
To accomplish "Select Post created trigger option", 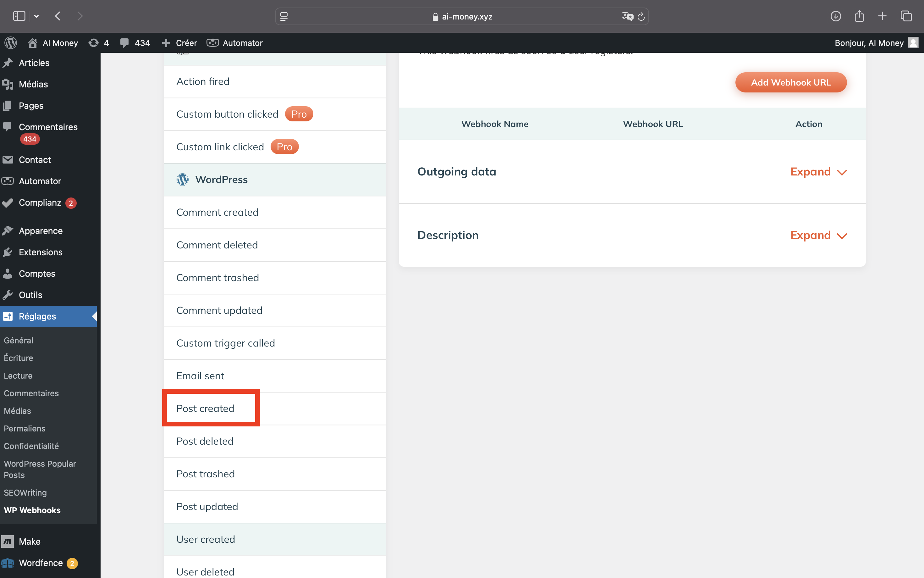I will (205, 408).
